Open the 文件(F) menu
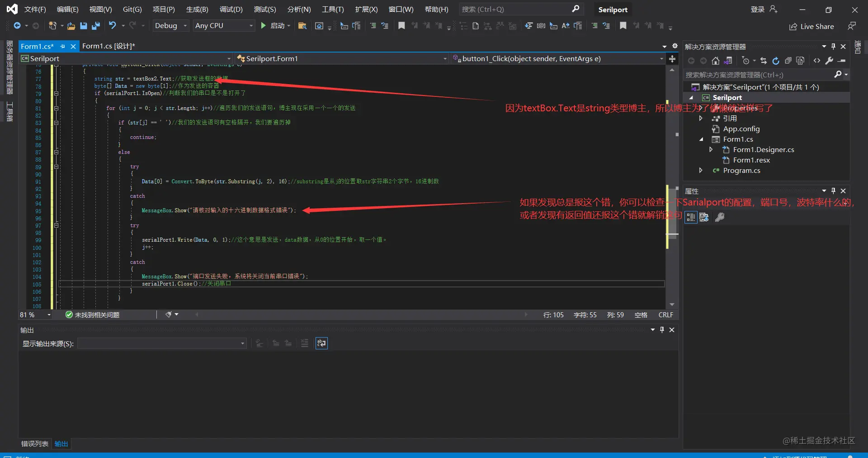 click(x=35, y=10)
